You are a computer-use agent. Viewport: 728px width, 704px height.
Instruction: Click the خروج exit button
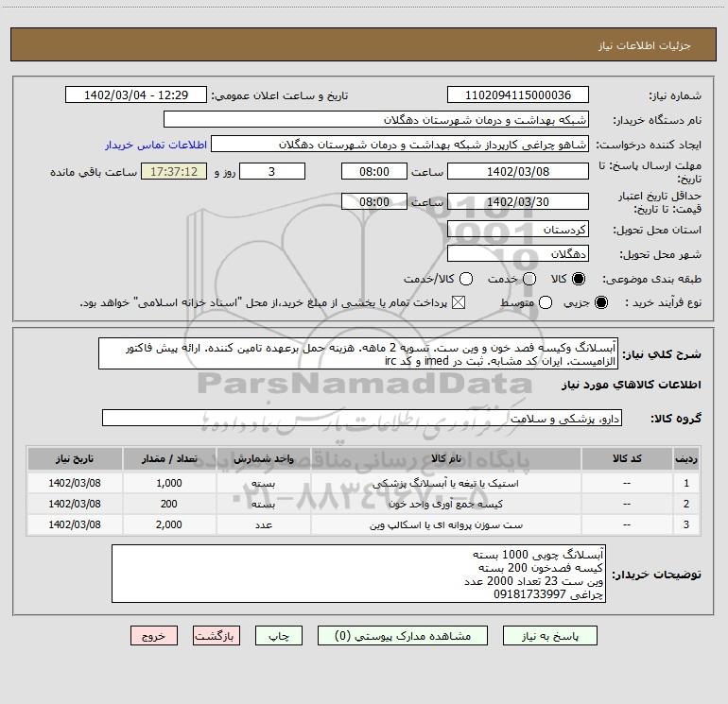[x=154, y=636]
